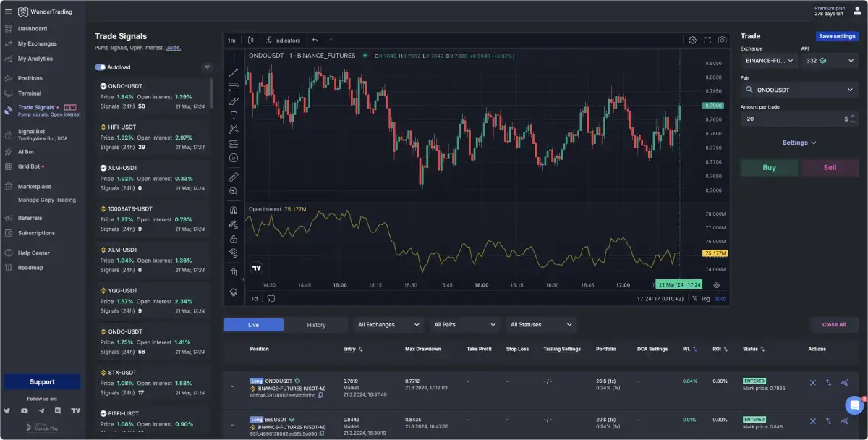Image resolution: width=868 pixels, height=440 pixels.
Task: Open the All Statuses dropdown
Action: pos(540,324)
